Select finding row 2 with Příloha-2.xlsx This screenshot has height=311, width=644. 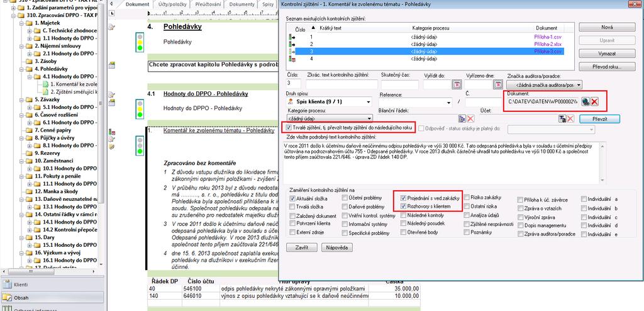(430, 45)
